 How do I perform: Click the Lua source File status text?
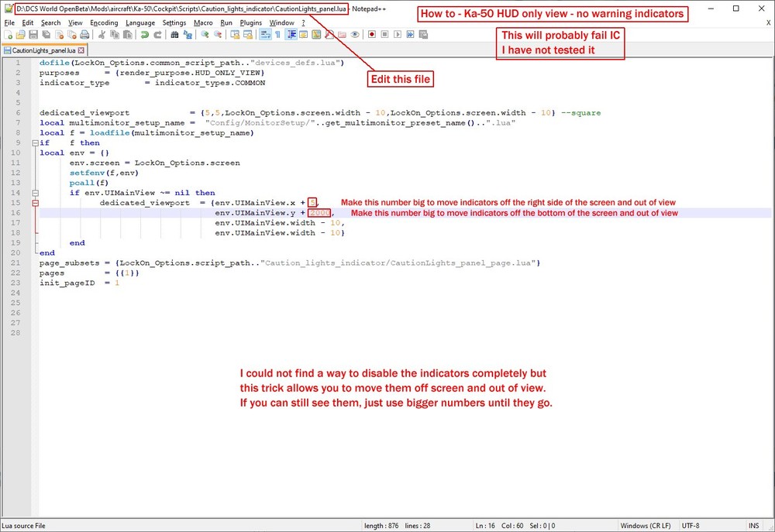23,526
